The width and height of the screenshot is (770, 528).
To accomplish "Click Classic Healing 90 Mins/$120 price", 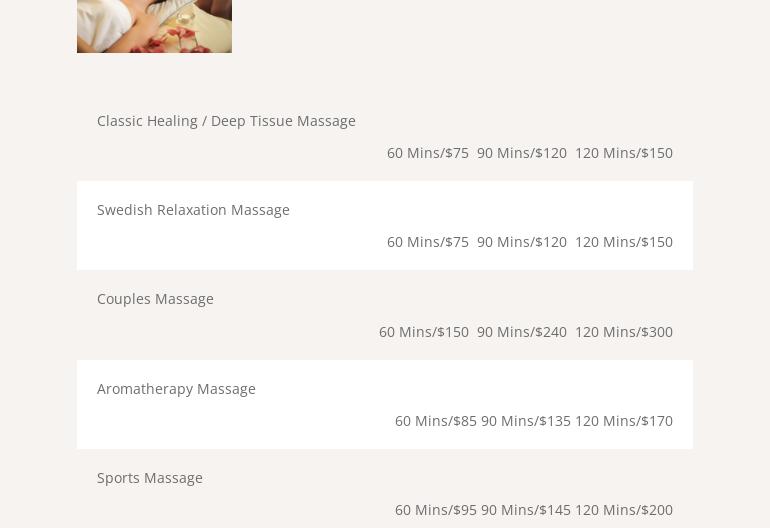I will click(522, 153).
